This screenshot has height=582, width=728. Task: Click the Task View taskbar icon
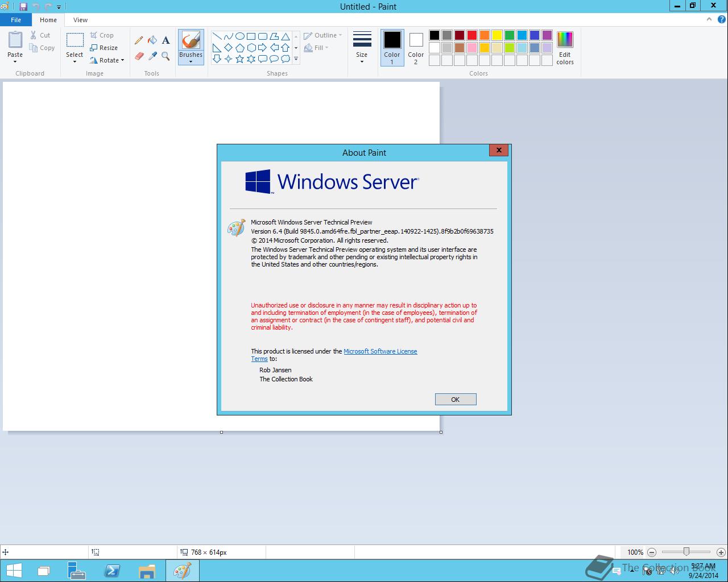click(44, 571)
